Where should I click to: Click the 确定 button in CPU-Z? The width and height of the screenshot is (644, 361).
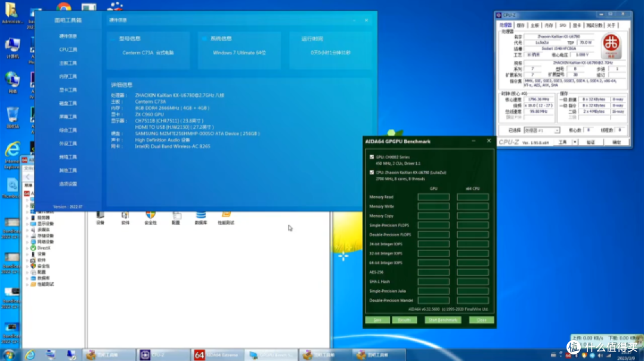coord(617,142)
